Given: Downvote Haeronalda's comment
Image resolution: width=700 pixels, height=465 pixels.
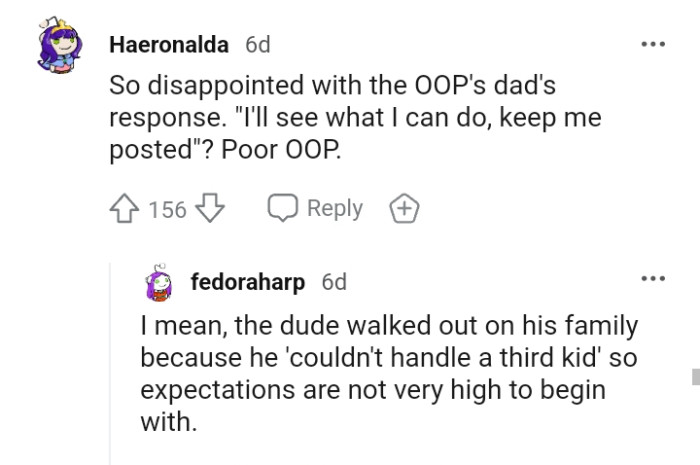Looking at the screenshot, I should pos(210,209).
